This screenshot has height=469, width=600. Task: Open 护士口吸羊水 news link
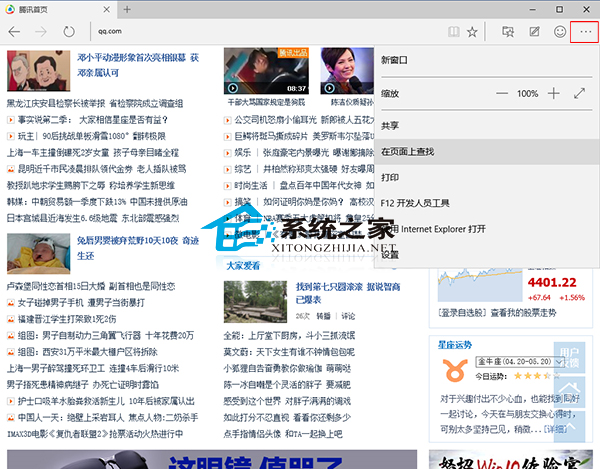(x=106, y=401)
